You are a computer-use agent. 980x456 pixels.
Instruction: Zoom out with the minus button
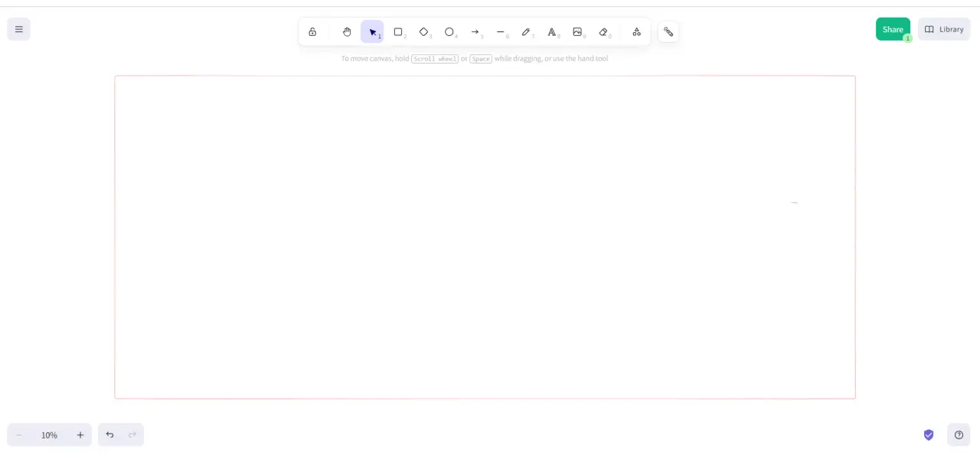(19, 435)
